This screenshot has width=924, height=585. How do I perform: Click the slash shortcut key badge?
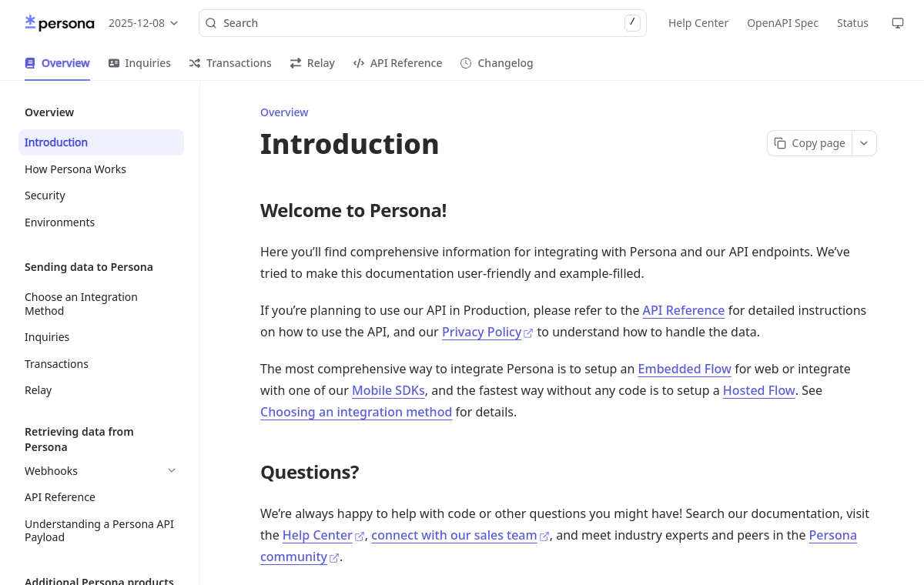[632, 22]
